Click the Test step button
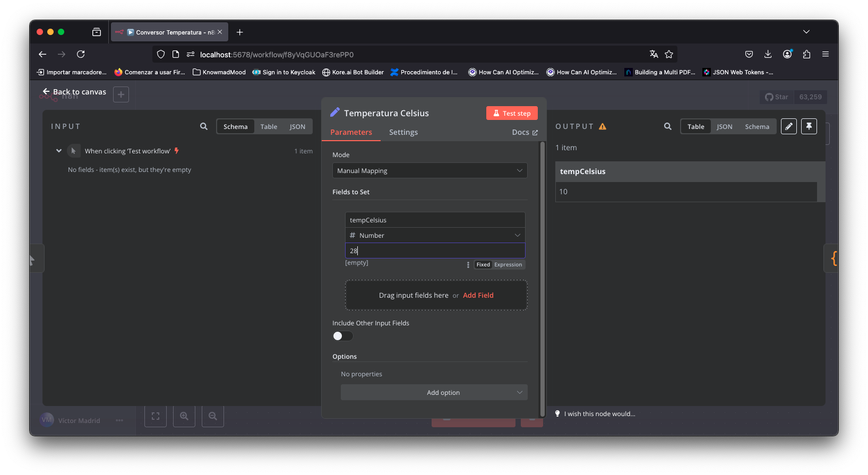The height and width of the screenshot is (475, 868). click(x=512, y=113)
